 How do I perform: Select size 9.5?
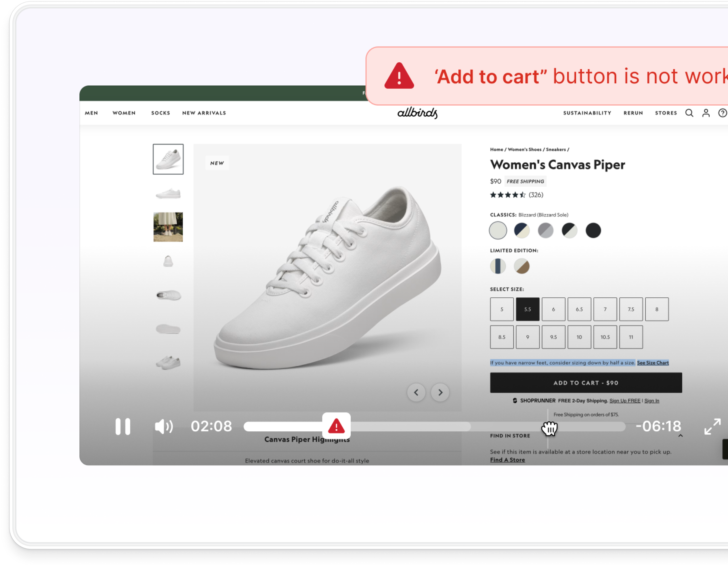554,337
